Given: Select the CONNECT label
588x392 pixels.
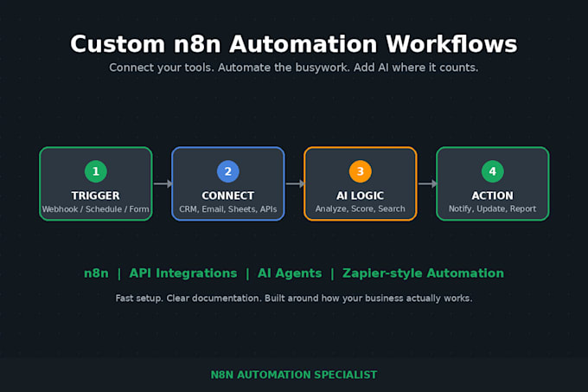Looking at the screenshot, I should pyautogui.click(x=228, y=196).
